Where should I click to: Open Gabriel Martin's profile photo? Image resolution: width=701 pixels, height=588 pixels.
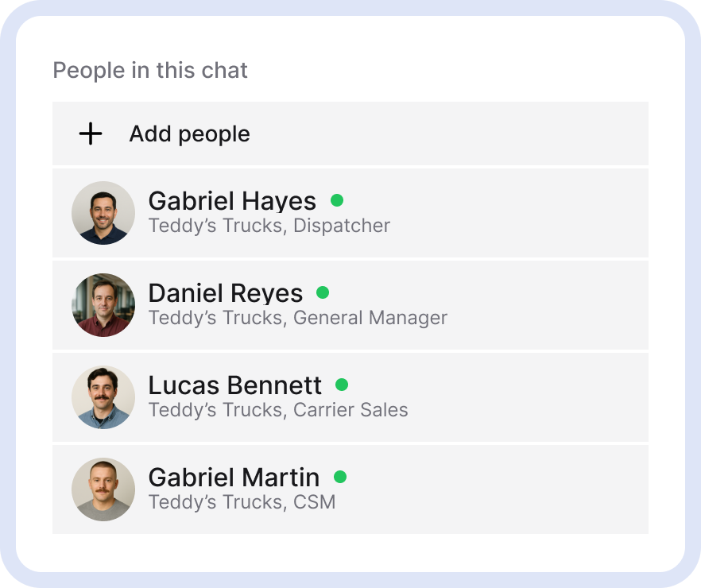(x=103, y=489)
